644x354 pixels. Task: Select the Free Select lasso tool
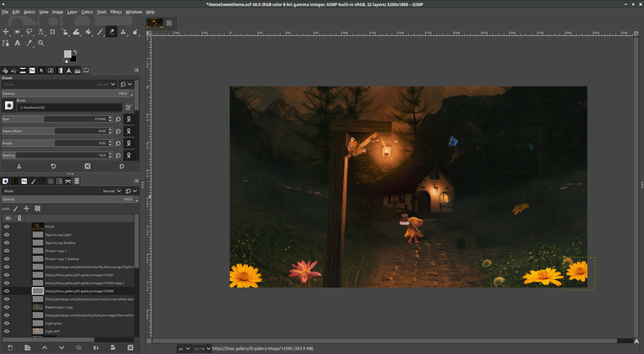coord(29,32)
